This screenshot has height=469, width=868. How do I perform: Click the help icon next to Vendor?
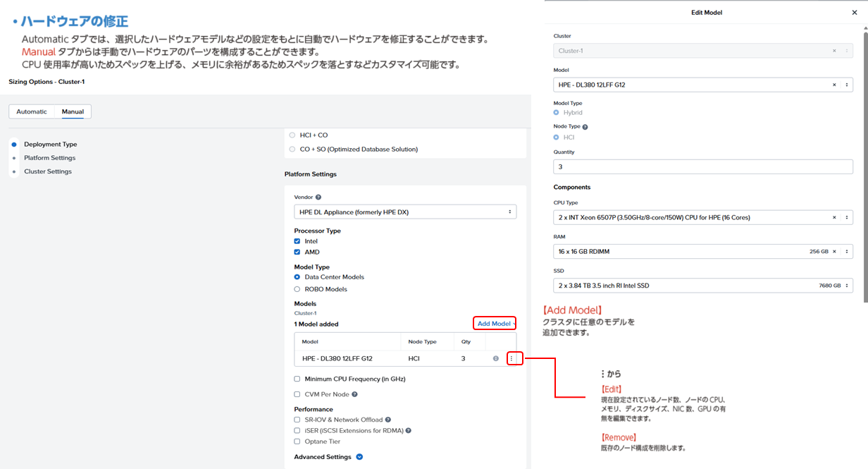[318, 197]
